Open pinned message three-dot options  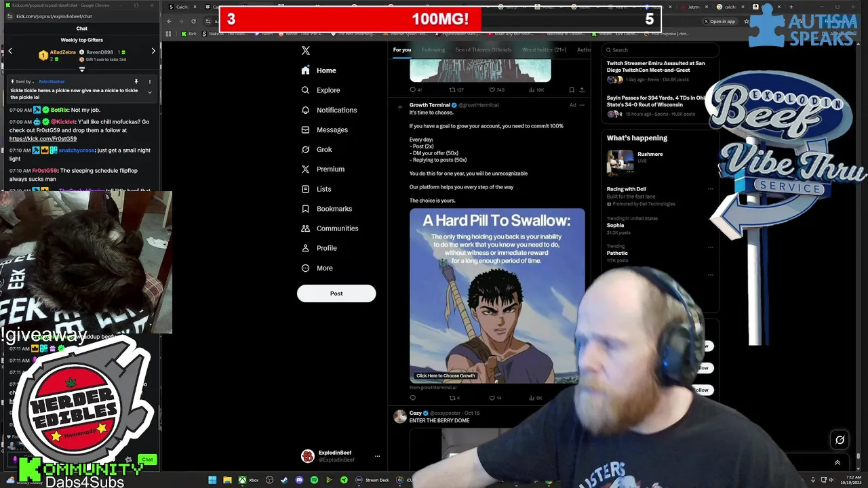(150, 82)
